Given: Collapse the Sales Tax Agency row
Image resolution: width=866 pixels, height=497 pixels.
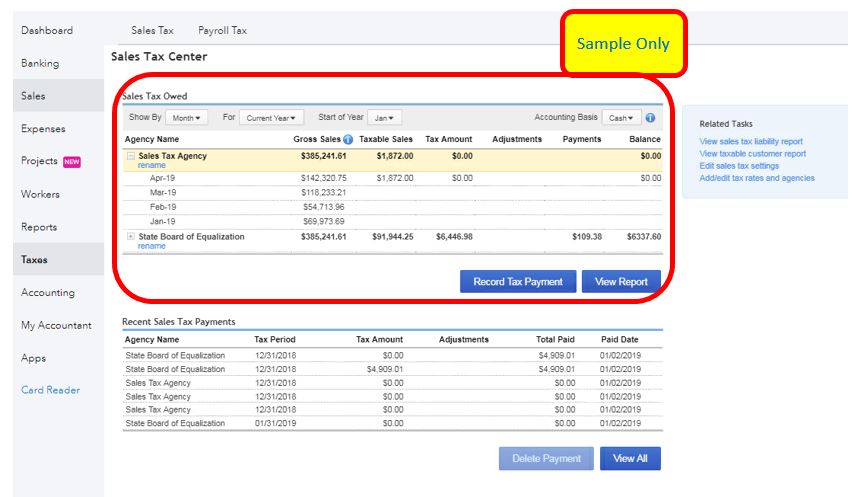Looking at the screenshot, I should 131,156.
